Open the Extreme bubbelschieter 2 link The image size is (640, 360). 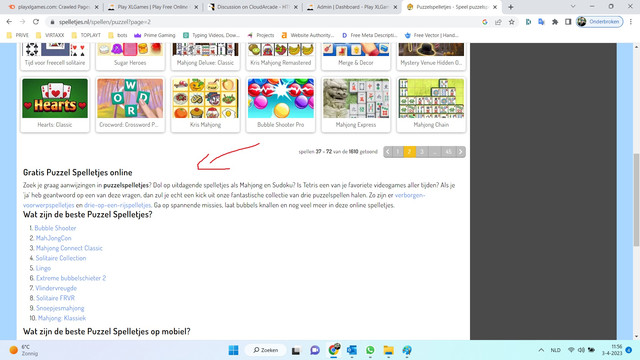click(x=71, y=278)
